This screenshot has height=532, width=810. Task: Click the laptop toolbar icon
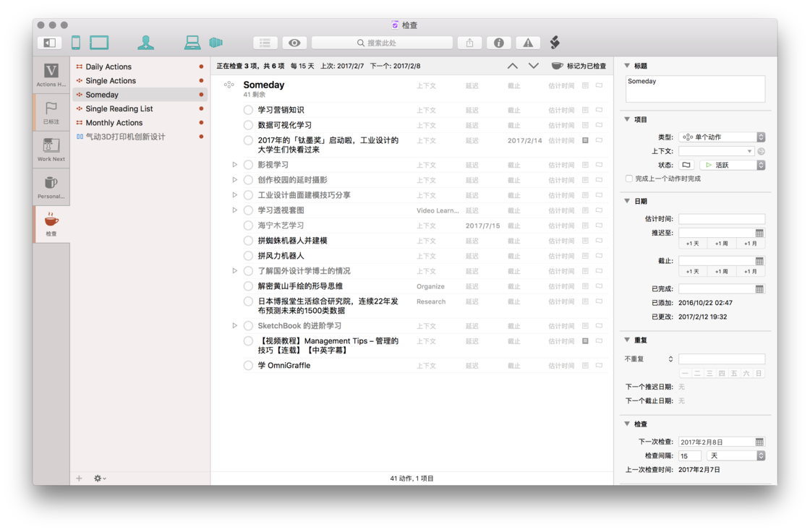click(x=192, y=43)
